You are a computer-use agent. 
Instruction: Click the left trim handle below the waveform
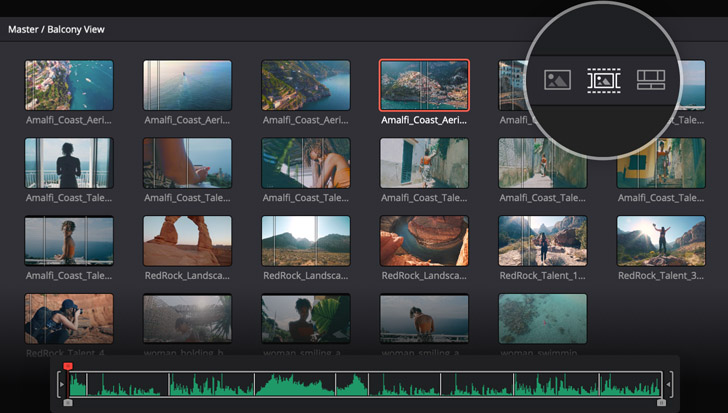67,402
